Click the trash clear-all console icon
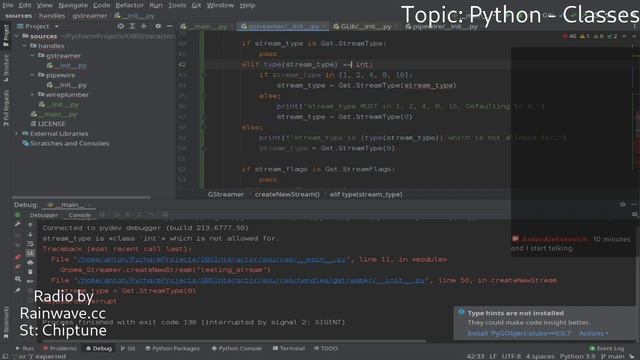 pyautogui.click(x=30, y=272)
